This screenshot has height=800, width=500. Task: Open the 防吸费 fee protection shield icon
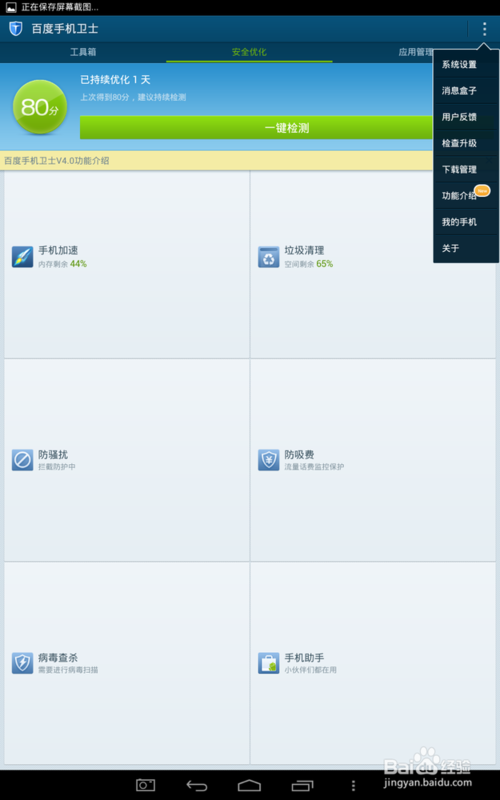268,460
